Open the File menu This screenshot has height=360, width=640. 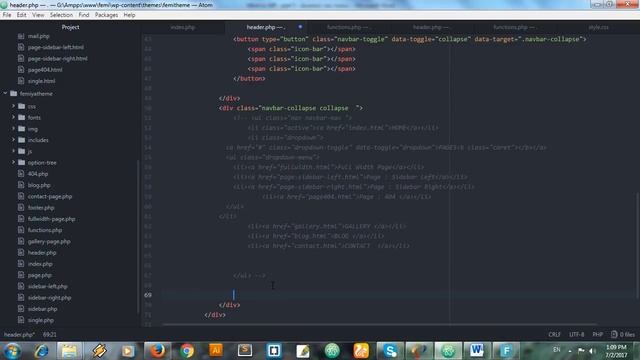7,15
